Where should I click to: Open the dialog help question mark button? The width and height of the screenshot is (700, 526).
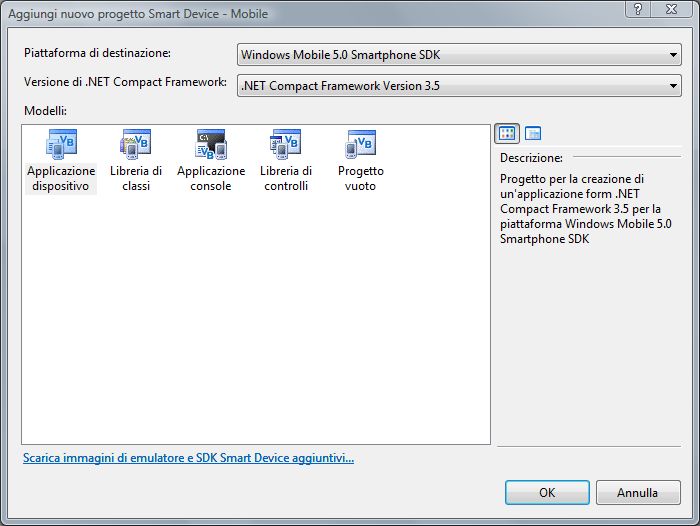pos(638,8)
